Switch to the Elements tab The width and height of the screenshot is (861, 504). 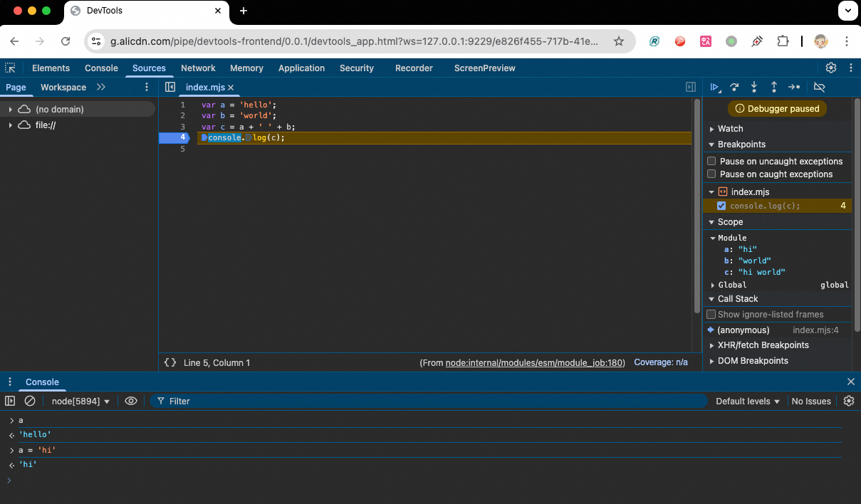(51, 68)
